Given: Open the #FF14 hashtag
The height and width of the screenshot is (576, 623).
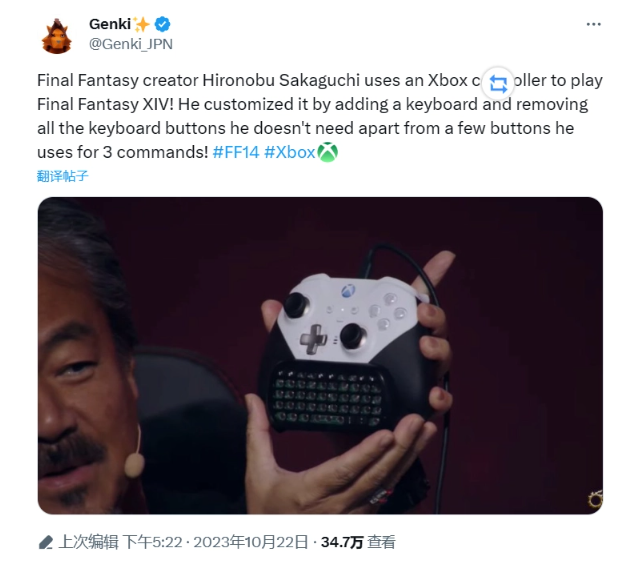Looking at the screenshot, I should pyautogui.click(x=236, y=152).
